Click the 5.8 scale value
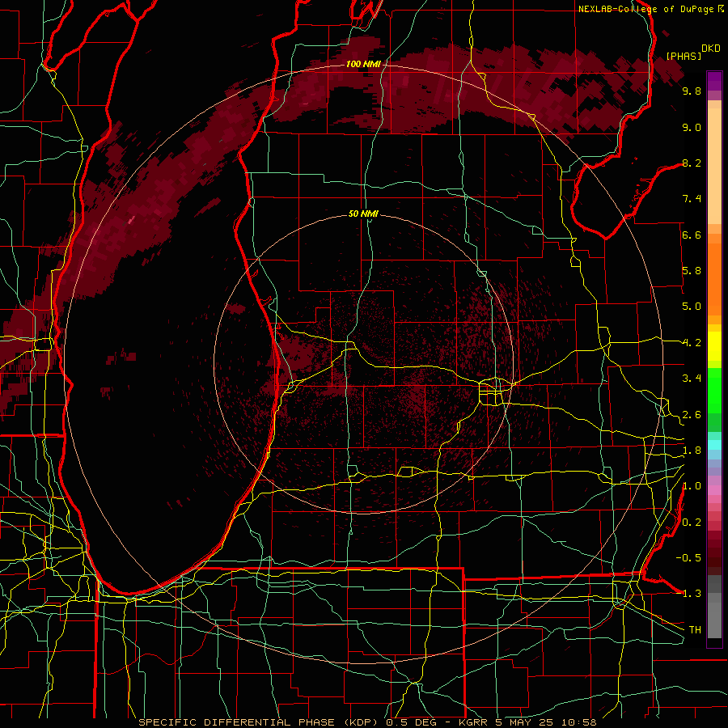This screenshot has height=728, width=728. (x=692, y=271)
